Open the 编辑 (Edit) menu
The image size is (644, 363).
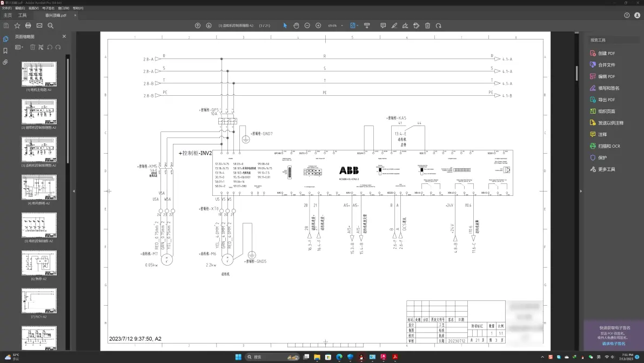tap(19, 8)
